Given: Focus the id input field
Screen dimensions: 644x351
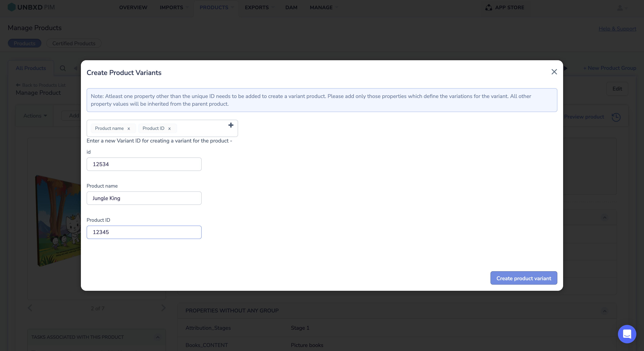Looking at the screenshot, I should (x=144, y=164).
